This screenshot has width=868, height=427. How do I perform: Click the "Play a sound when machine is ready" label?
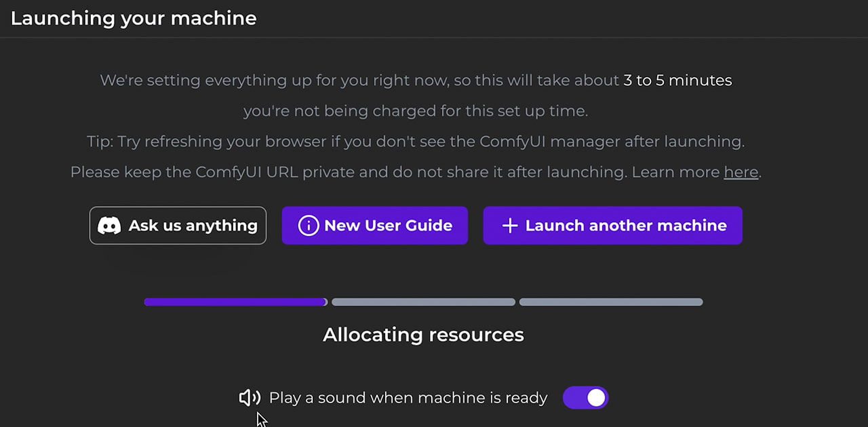pyautogui.click(x=408, y=398)
